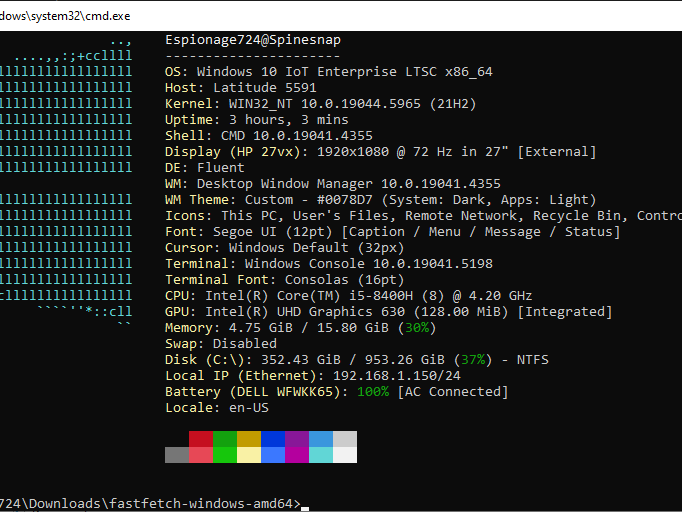Click the green 100% battery value
Image resolution: width=682 pixels, height=512 pixels.
(373, 392)
